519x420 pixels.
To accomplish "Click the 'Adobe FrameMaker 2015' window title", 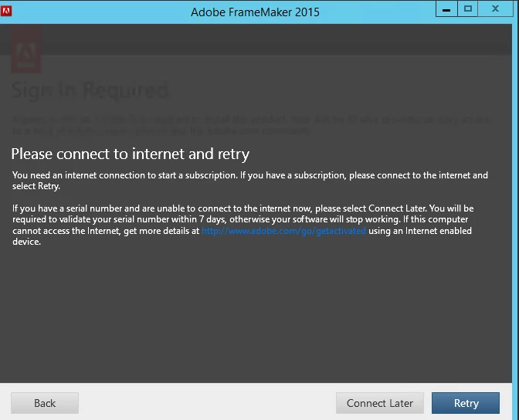I will click(x=255, y=12).
